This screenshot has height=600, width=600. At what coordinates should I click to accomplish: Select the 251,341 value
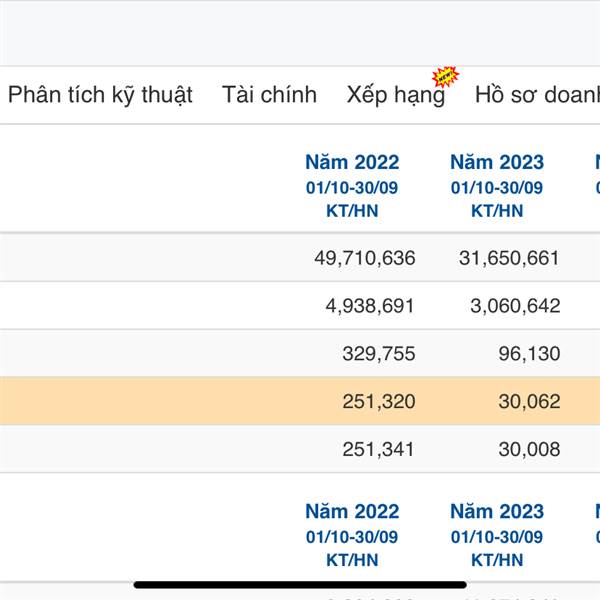click(x=378, y=450)
